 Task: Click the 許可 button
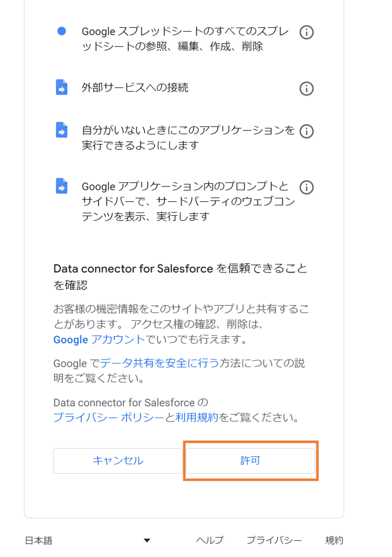coord(250,461)
